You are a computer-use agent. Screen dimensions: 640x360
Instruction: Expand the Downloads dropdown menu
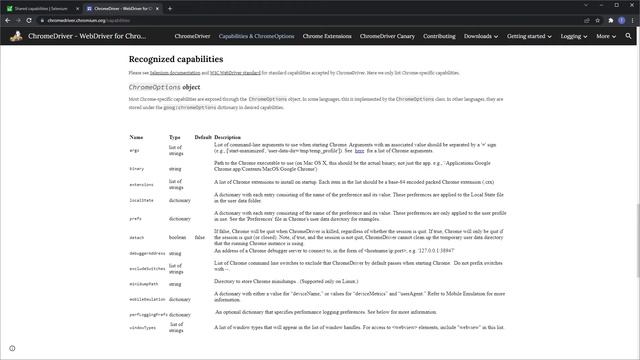(481, 36)
